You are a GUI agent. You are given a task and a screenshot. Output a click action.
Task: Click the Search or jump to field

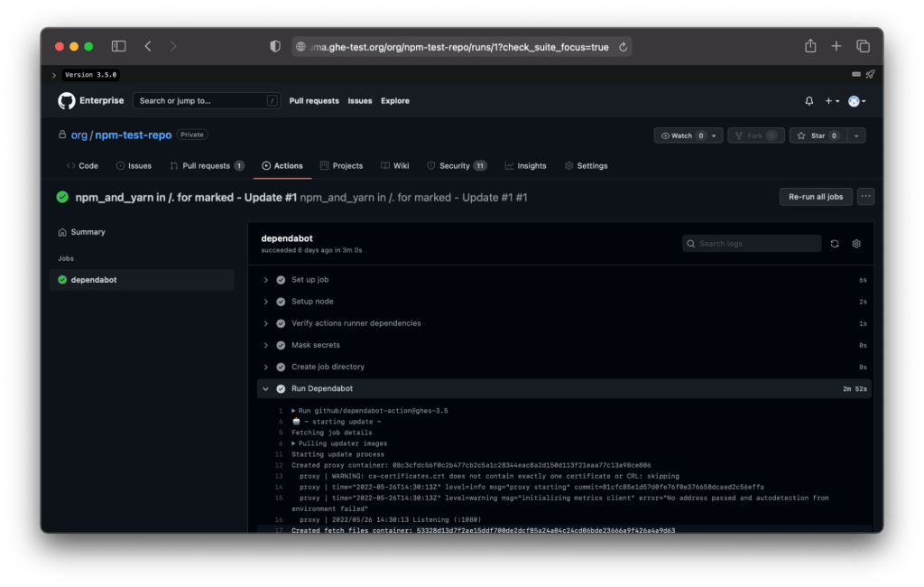(x=207, y=101)
